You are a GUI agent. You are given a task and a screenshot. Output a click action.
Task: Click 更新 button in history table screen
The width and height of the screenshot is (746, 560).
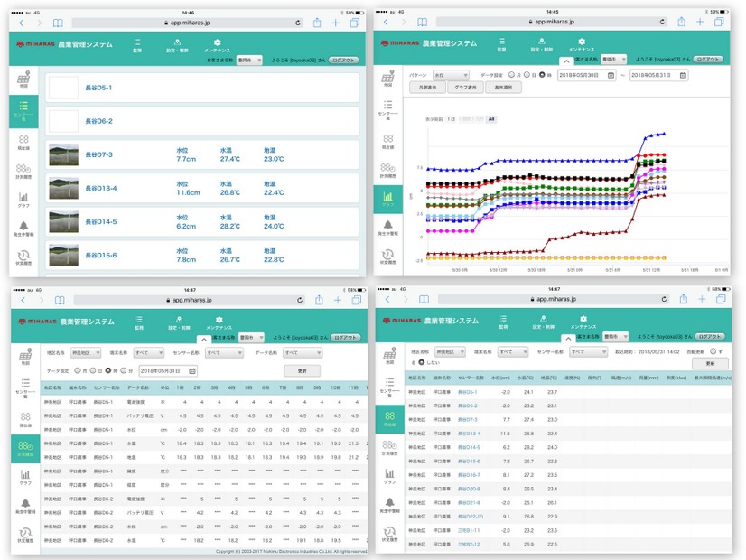(x=303, y=371)
